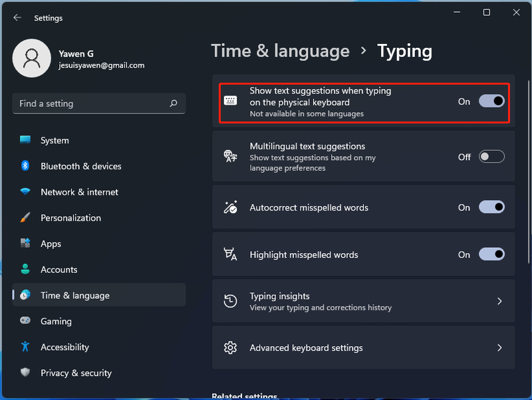Disable the Autocorrect misspelled words toggle
Viewport: 532px width, 400px height.
click(491, 207)
